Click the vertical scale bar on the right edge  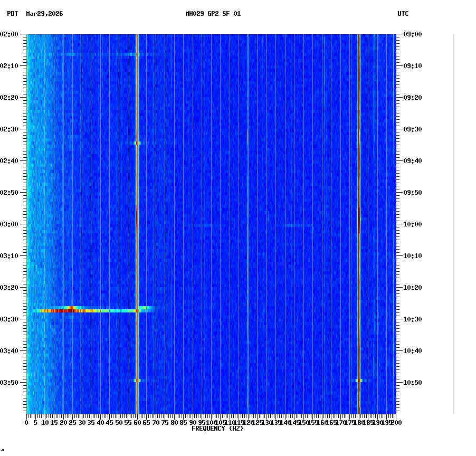pyautogui.click(x=452, y=222)
